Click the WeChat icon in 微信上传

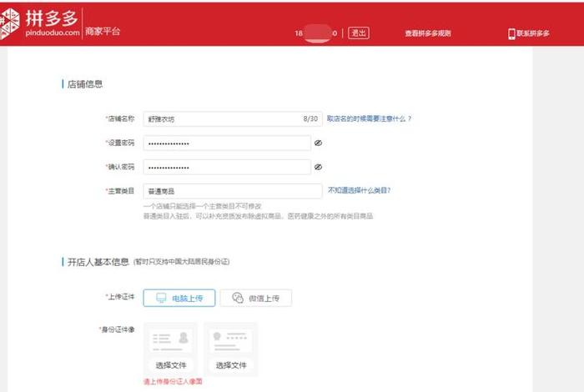(x=238, y=298)
